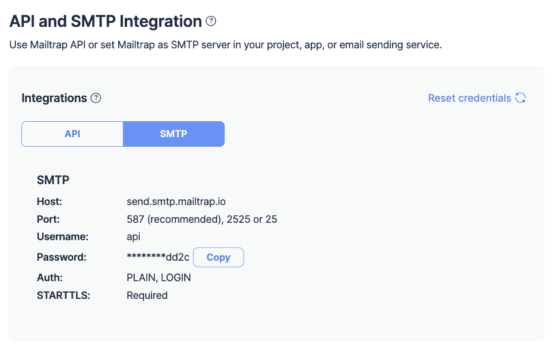Click the question mark icon next to Integrations
This screenshot has height=360, width=556.
pos(96,98)
